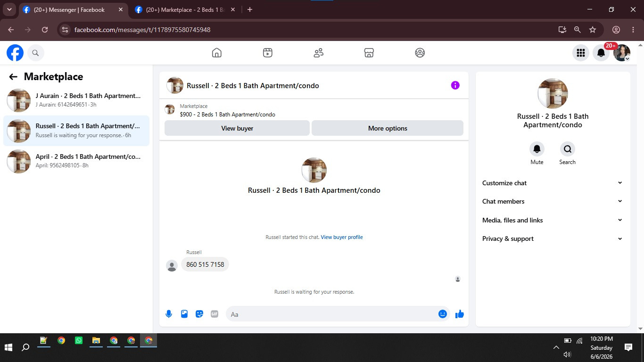Open the Windows action center notification icon
The height and width of the screenshot is (362, 644).
pyautogui.click(x=628, y=347)
